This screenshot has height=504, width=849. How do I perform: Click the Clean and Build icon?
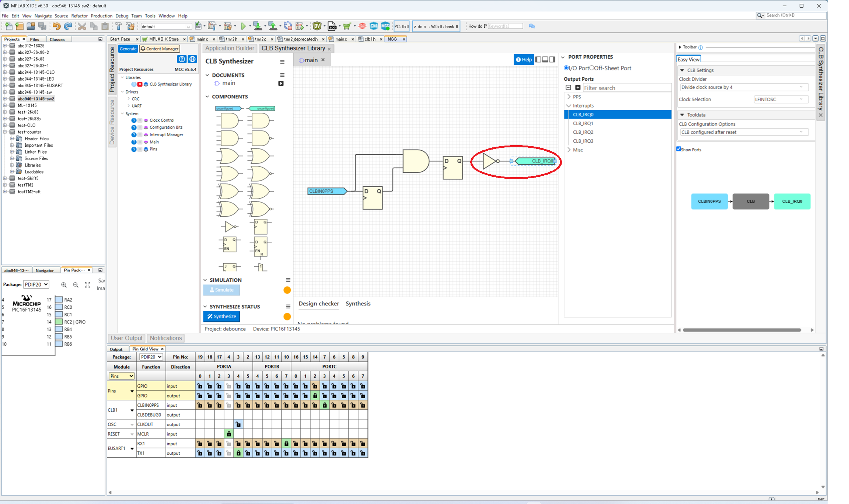point(130,26)
